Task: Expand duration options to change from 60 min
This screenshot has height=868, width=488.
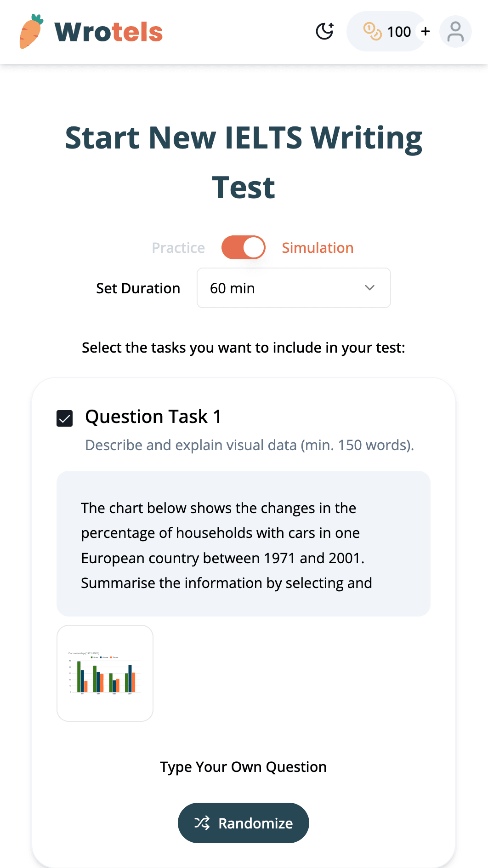Action: click(x=293, y=288)
